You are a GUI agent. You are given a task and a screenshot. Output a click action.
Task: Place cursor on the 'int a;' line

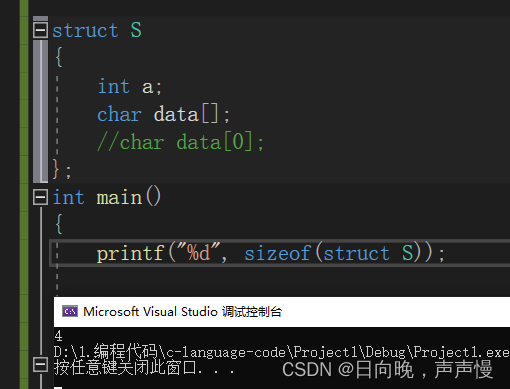tap(130, 87)
